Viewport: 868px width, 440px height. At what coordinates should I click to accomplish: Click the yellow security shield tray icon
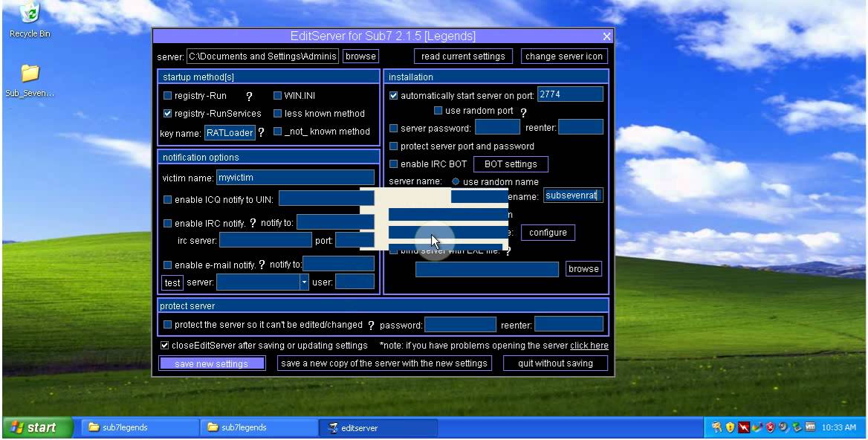(x=730, y=427)
